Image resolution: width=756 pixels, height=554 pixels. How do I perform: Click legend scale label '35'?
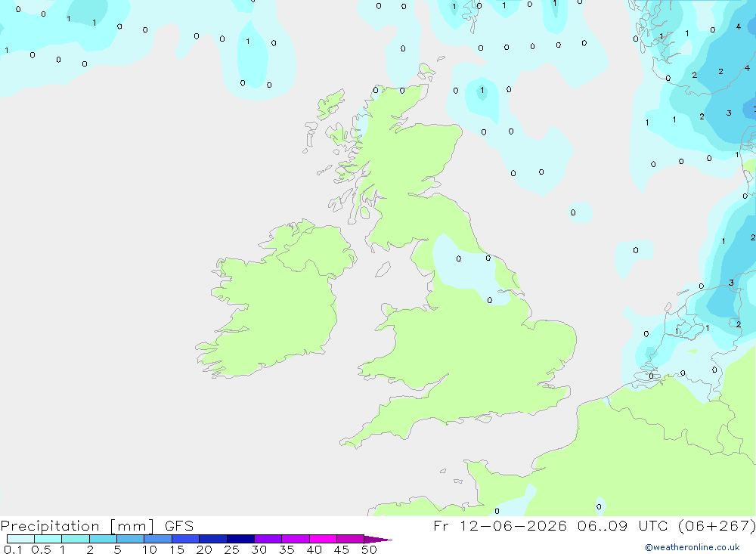tap(287, 549)
